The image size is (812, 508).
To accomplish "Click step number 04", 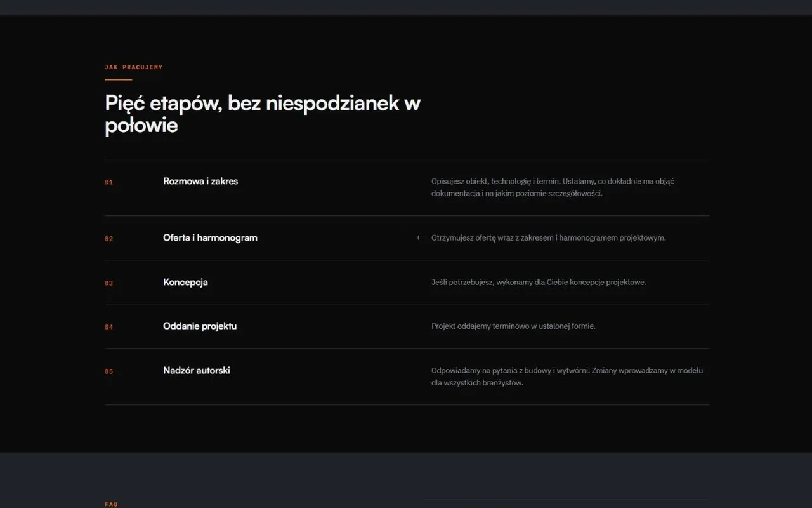I will (108, 327).
